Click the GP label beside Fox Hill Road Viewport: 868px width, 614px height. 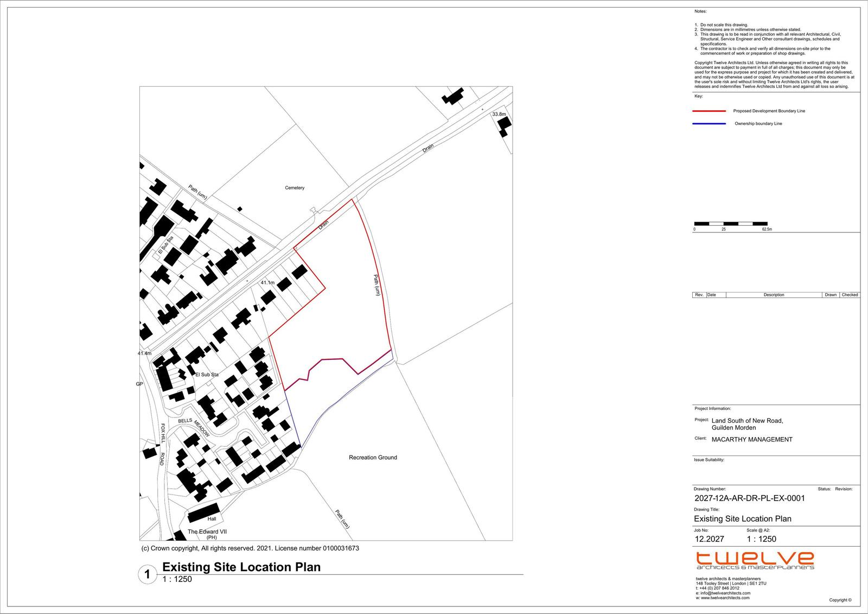(x=139, y=384)
